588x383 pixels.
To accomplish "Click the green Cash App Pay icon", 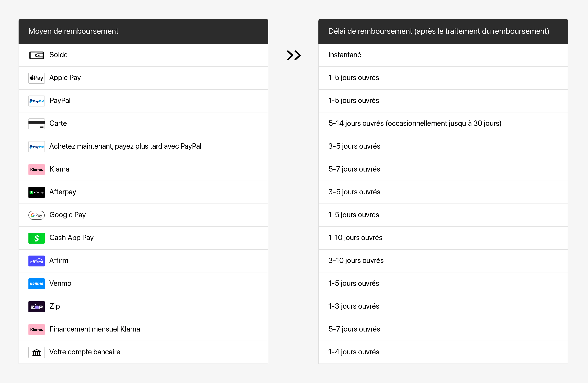I will pyautogui.click(x=36, y=238).
